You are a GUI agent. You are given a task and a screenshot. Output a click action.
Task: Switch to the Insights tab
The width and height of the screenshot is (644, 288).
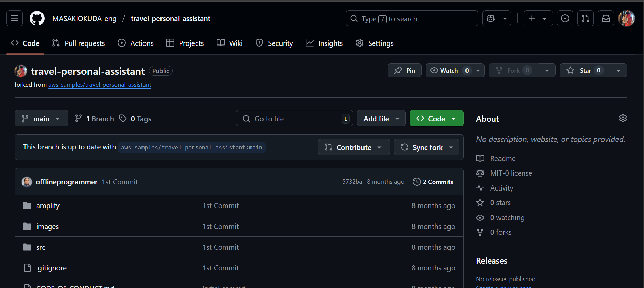pyautogui.click(x=324, y=43)
